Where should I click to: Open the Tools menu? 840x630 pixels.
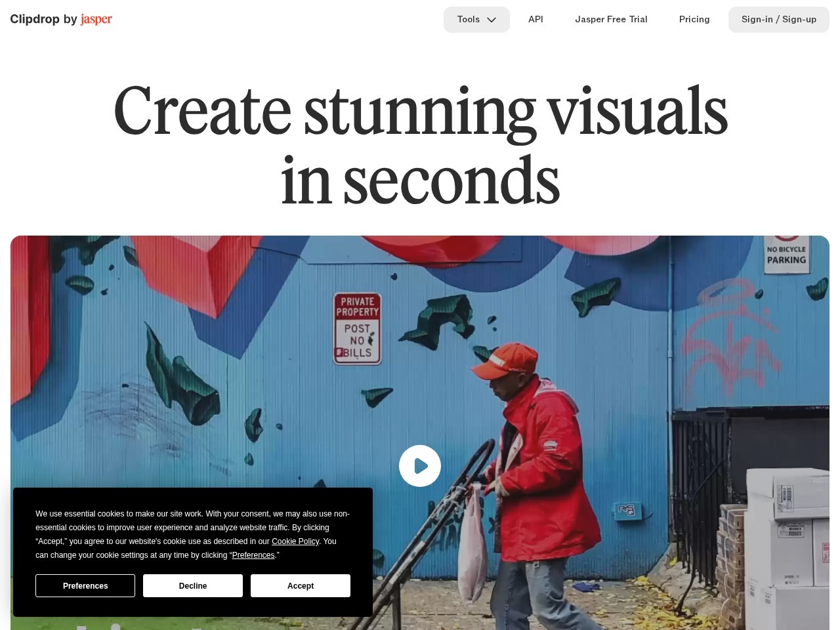point(476,20)
